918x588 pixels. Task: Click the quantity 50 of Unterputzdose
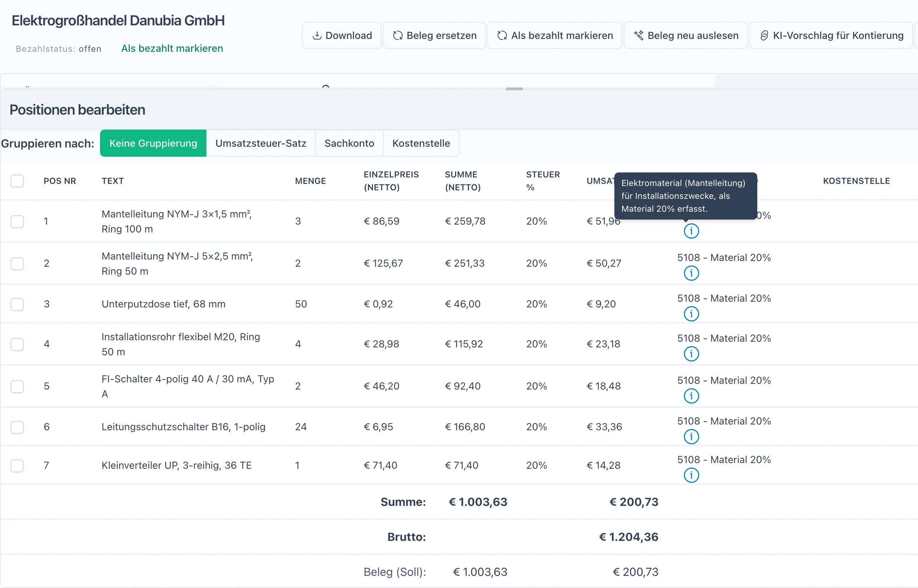pos(301,304)
